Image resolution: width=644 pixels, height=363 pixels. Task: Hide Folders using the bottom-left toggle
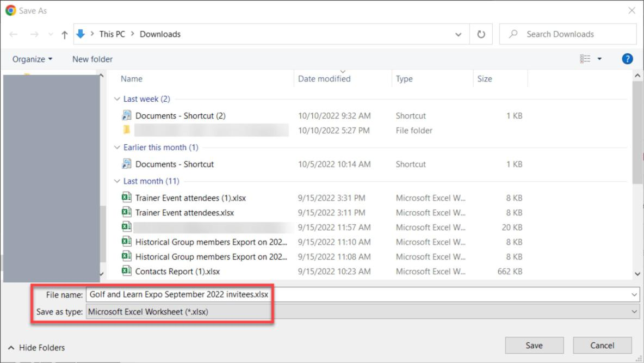pyautogui.click(x=36, y=348)
